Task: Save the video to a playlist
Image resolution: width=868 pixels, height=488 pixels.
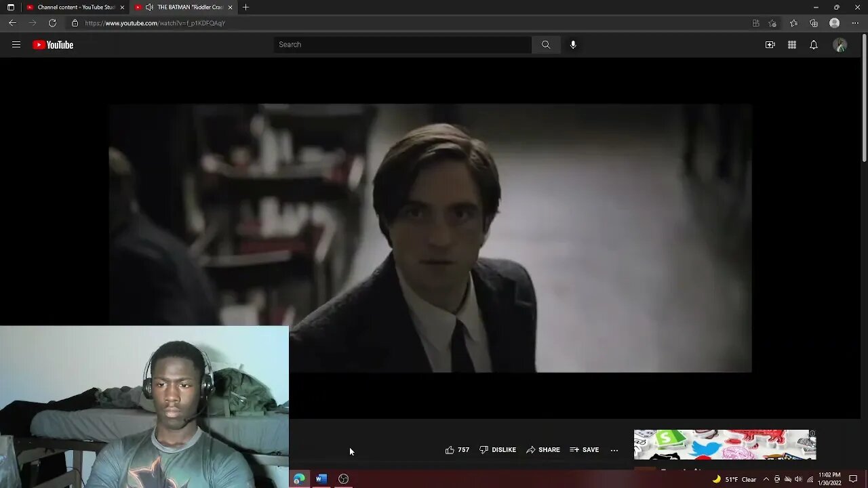Action: point(585,450)
